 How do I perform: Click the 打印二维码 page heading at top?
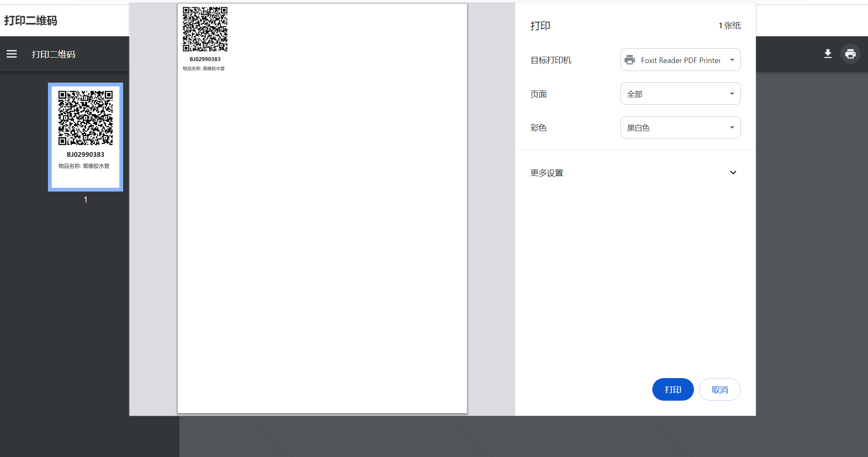pyautogui.click(x=30, y=20)
